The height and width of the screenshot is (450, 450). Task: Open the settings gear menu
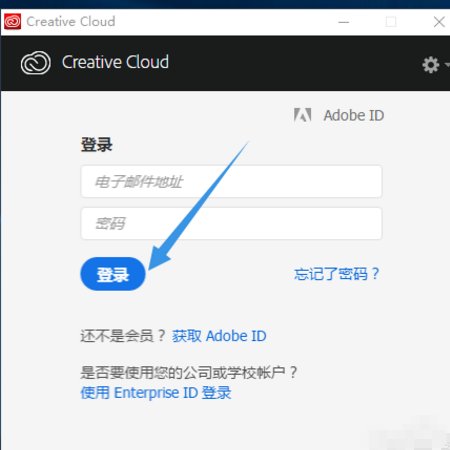[x=431, y=65]
